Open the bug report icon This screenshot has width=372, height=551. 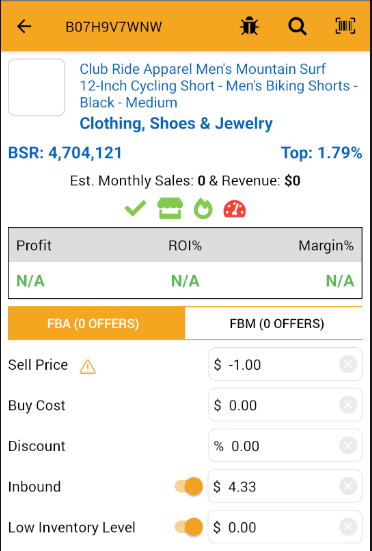[249, 26]
